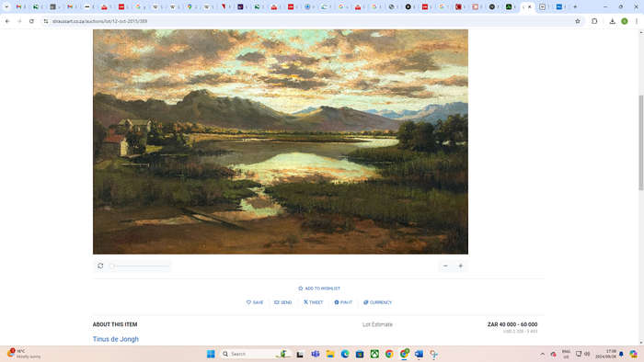Viewport: 644px width, 362px height.
Task: Open Microsoft Word from the taskbar
Action: 419,354
